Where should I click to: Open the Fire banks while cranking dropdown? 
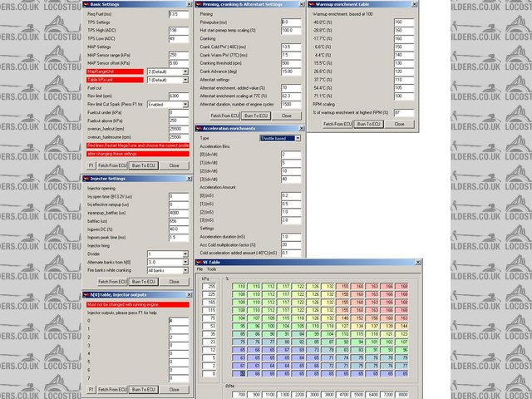tap(185, 270)
